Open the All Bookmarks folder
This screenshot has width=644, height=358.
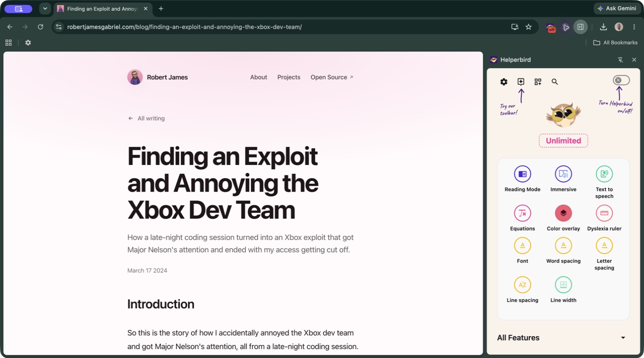coord(615,42)
